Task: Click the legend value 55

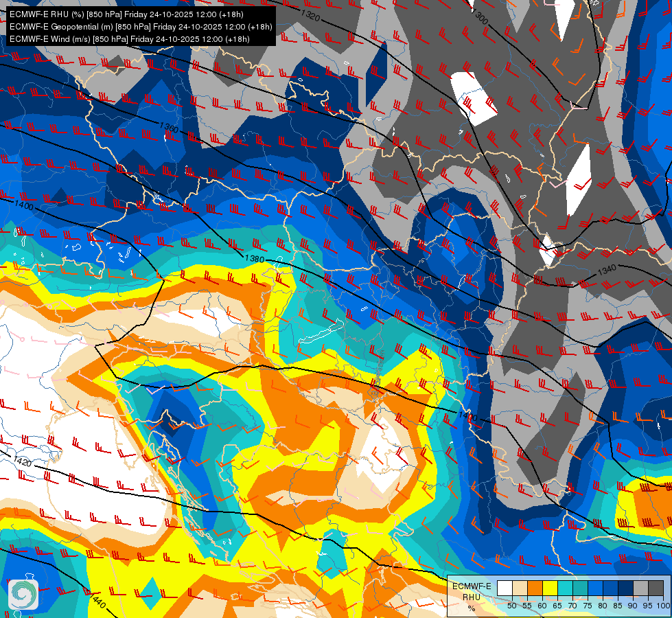Action: click(527, 606)
